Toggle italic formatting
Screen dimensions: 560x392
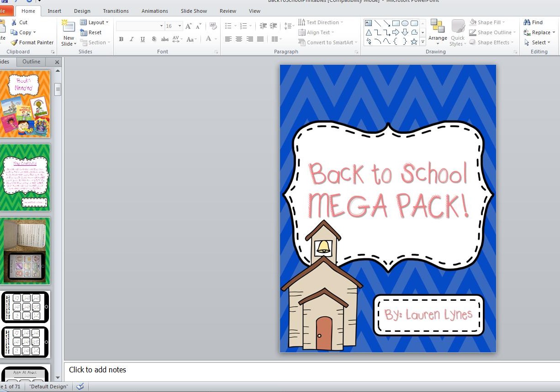(132, 39)
